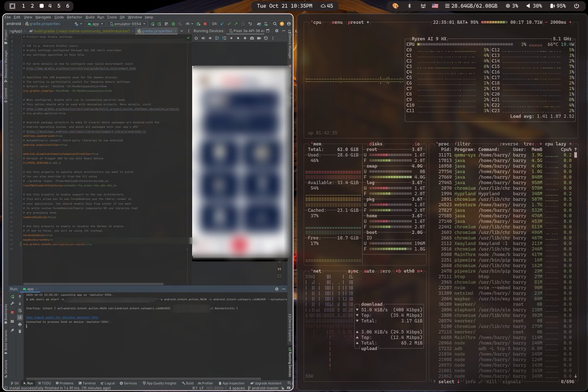Viewport: 588px width, 392px height.
Task: Open Search Everywhere magnifier icon
Action: 275,23
